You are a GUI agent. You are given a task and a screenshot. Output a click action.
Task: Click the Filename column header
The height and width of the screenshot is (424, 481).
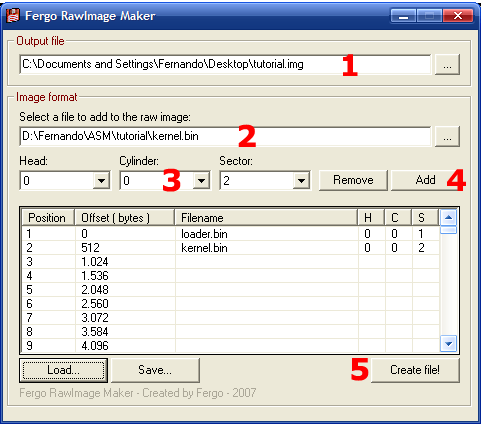pyautogui.click(x=266, y=218)
